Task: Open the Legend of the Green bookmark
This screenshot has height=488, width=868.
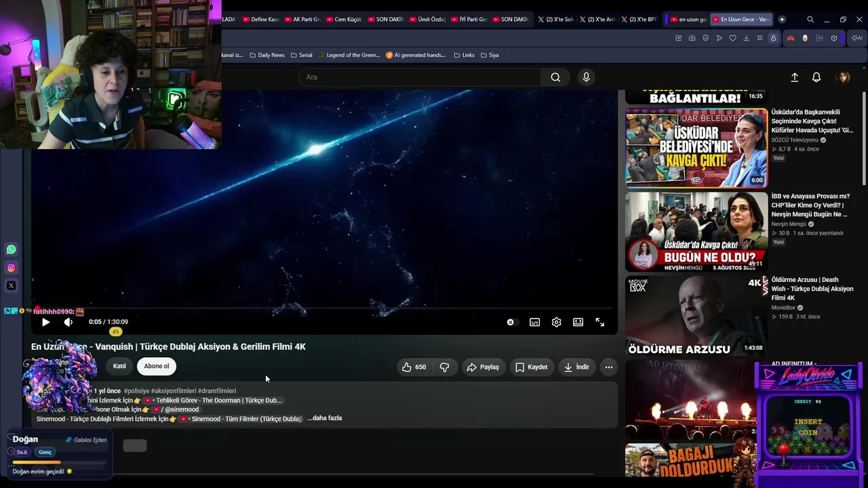Action: click(349, 55)
